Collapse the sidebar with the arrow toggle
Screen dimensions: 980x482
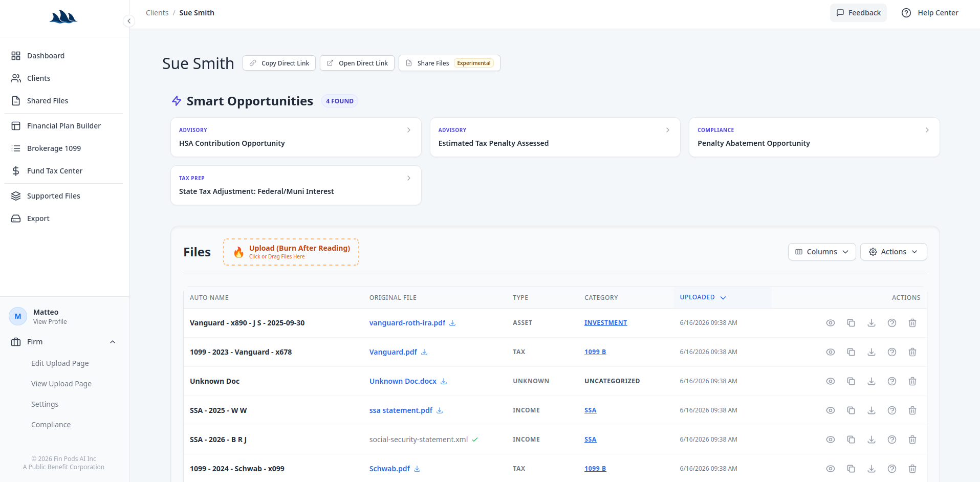point(129,21)
